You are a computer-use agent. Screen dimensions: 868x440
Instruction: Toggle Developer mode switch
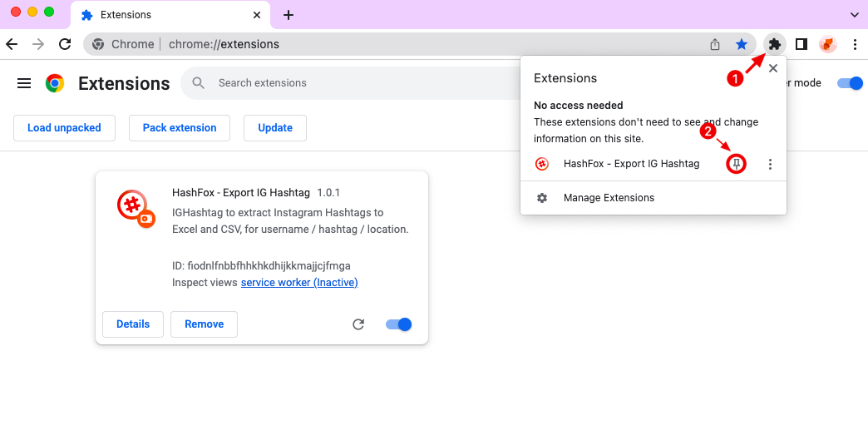tap(850, 83)
